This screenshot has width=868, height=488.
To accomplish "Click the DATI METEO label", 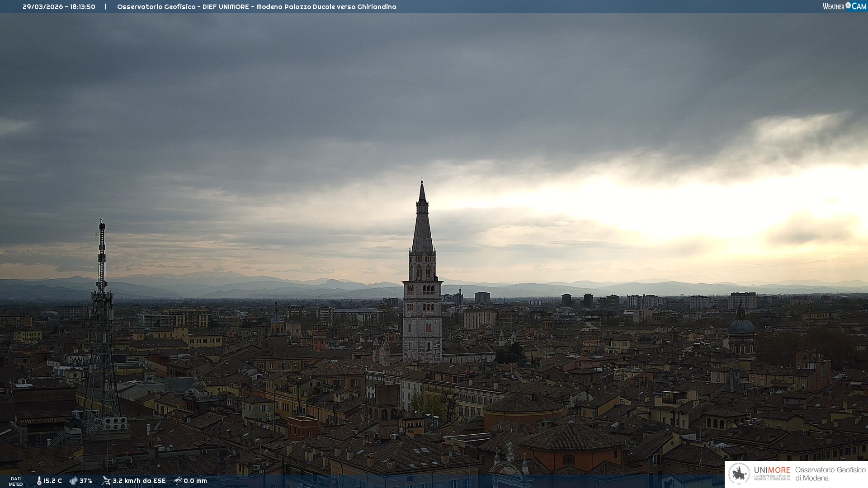I will 16,481.
